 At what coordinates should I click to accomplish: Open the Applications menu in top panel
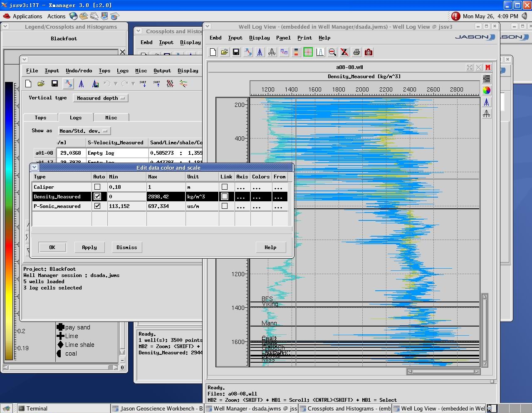(x=27, y=16)
